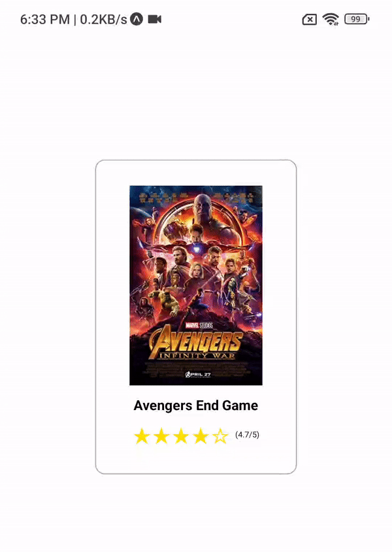
Task: Select the first rating star
Action: point(142,436)
